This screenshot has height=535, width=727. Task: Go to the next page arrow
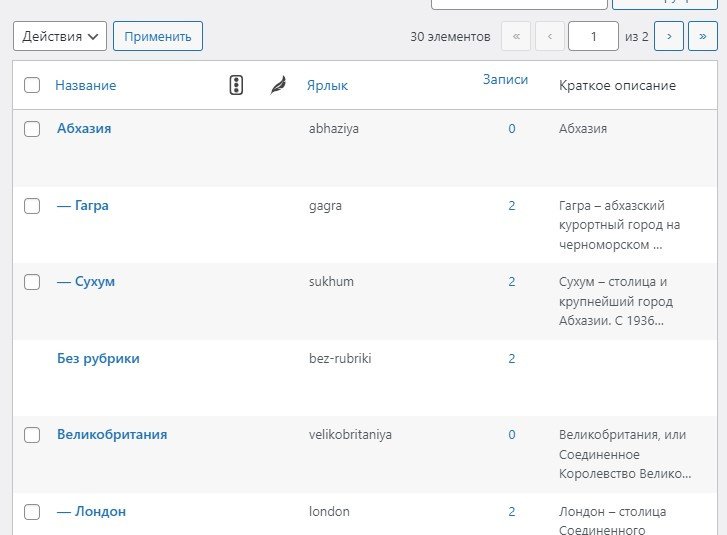click(669, 36)
